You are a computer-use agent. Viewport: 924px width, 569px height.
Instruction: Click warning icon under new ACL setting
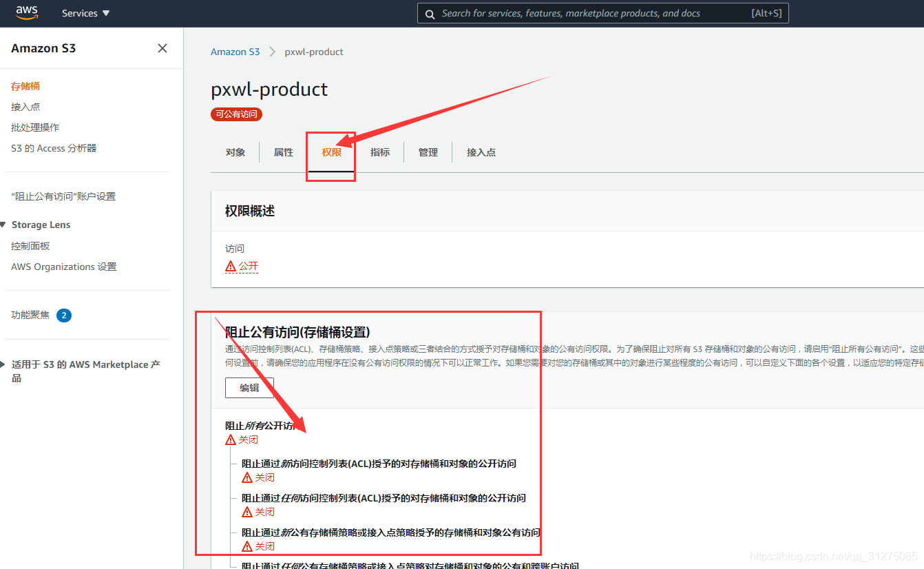pyautogui.click(x=247, y=477)
